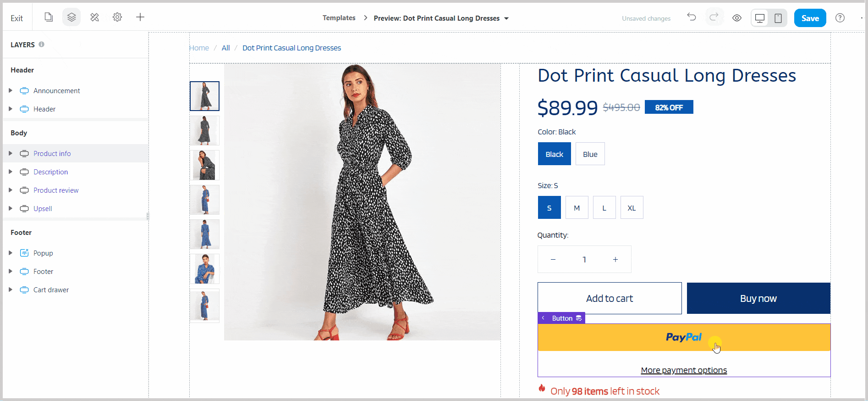Open Preview product dropdown
This screenshot has width=868, height=401.
click(x=441, y=18)
